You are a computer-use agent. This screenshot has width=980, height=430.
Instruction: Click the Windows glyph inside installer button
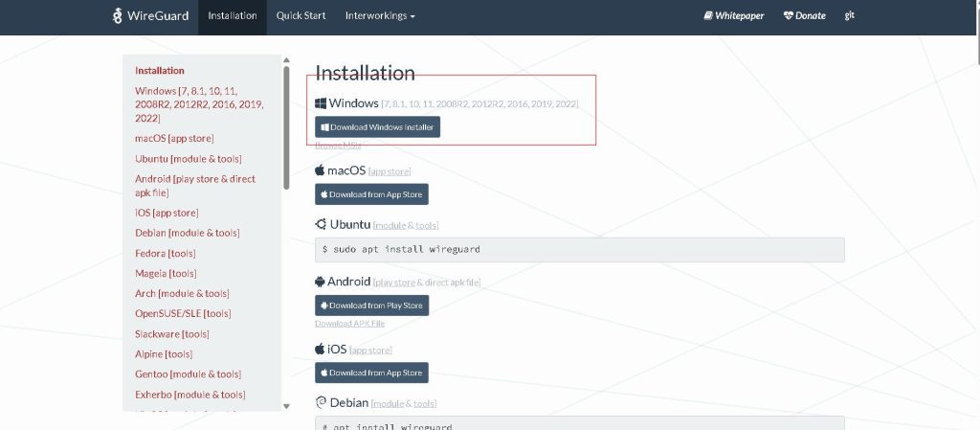coord(325,126)
